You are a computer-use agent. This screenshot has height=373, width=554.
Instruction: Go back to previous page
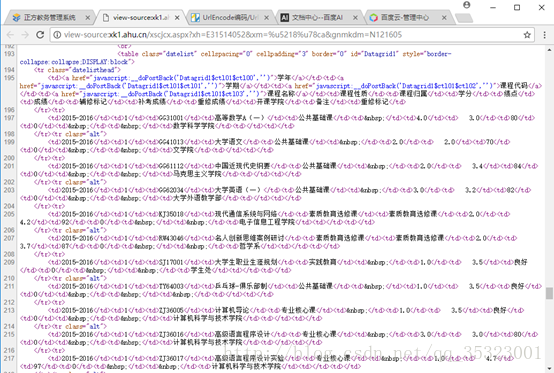[10, 35]
